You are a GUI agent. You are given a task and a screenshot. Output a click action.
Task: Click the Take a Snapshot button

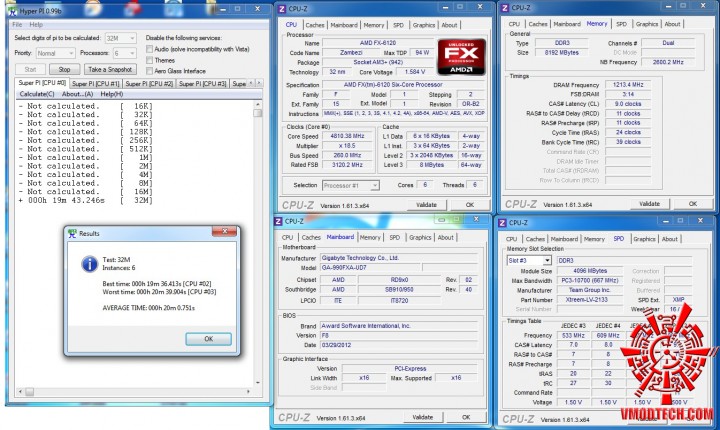(110, 69)
